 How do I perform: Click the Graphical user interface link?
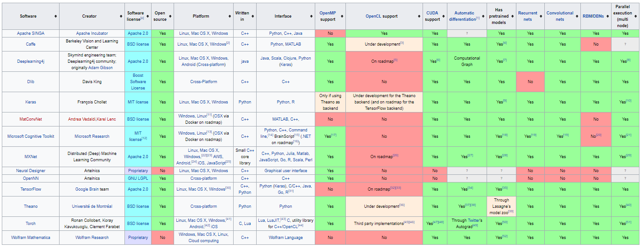point(285,171)
